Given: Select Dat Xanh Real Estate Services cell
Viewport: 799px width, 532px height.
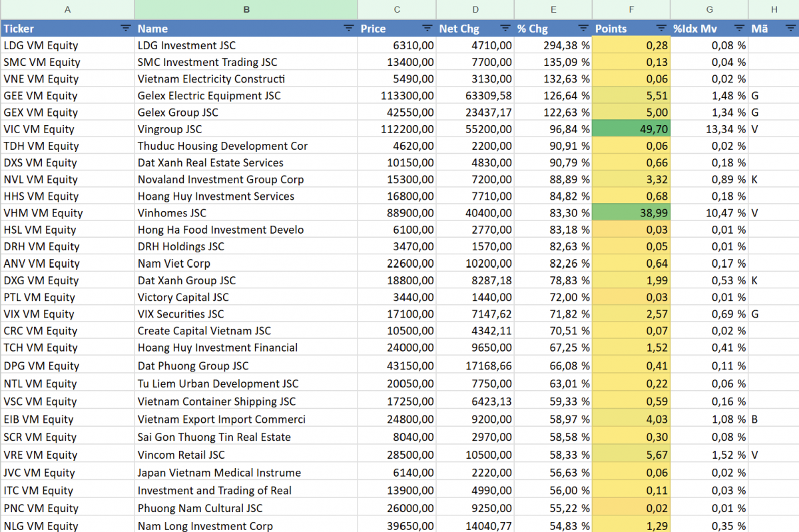Looking at the screenshot, I should click(246, 162).
